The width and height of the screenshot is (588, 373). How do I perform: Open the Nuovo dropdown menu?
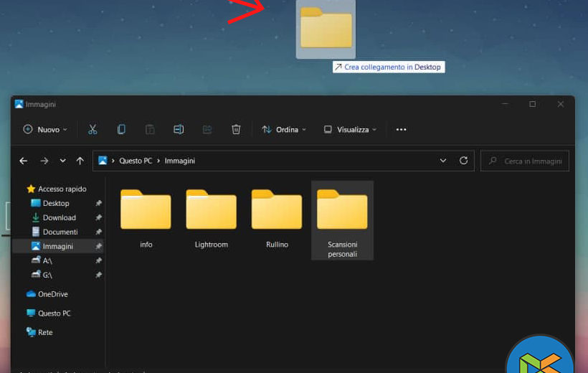point(45,129)
